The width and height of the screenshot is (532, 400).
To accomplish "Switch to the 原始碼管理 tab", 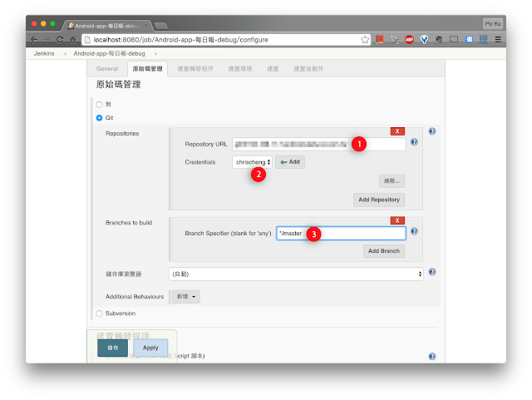I will coord(148,69).
